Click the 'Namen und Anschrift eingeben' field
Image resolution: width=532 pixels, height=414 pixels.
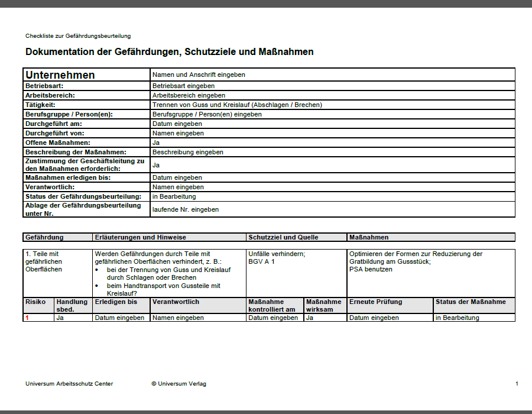[332, 75]
